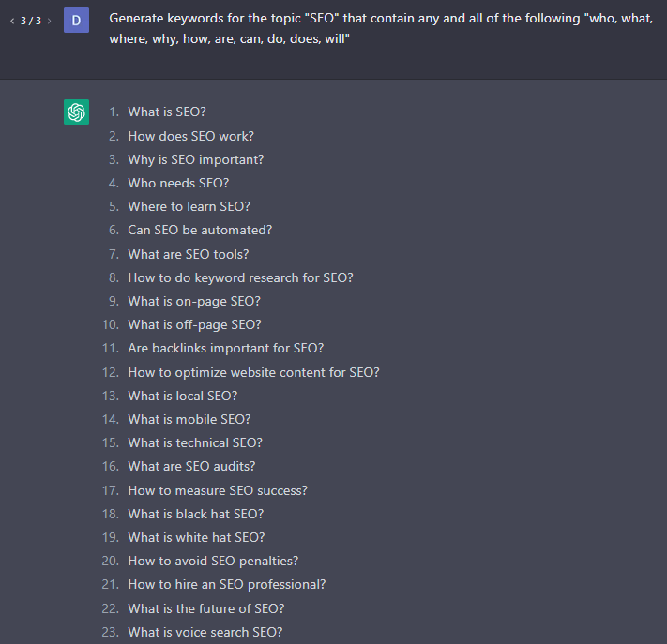Click the user prompt about SEO keywords

(x=381, y=28)
